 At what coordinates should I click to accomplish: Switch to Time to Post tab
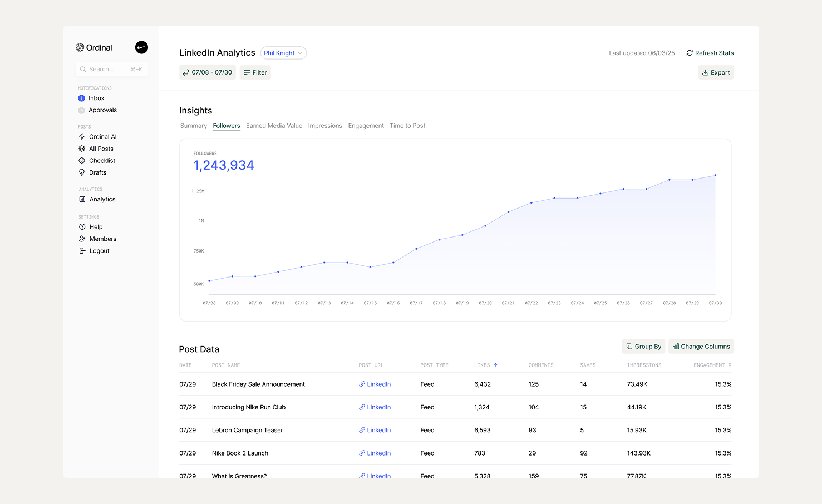(407, 126)
